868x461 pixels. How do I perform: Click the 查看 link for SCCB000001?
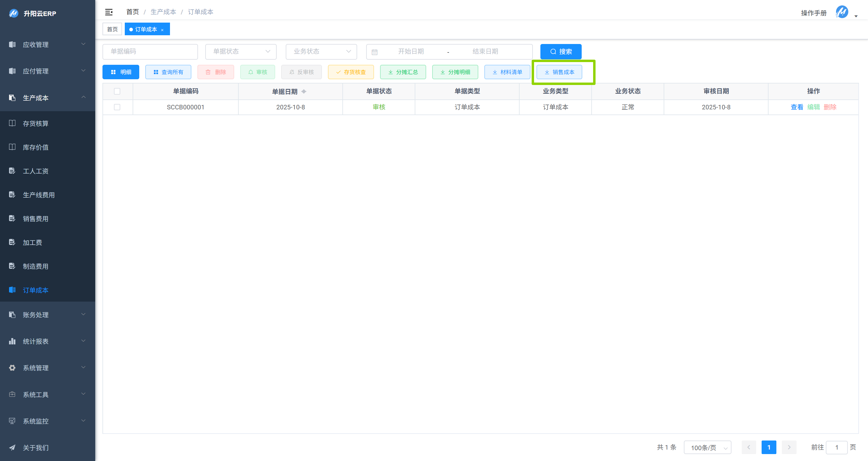[x=797, y=107]
